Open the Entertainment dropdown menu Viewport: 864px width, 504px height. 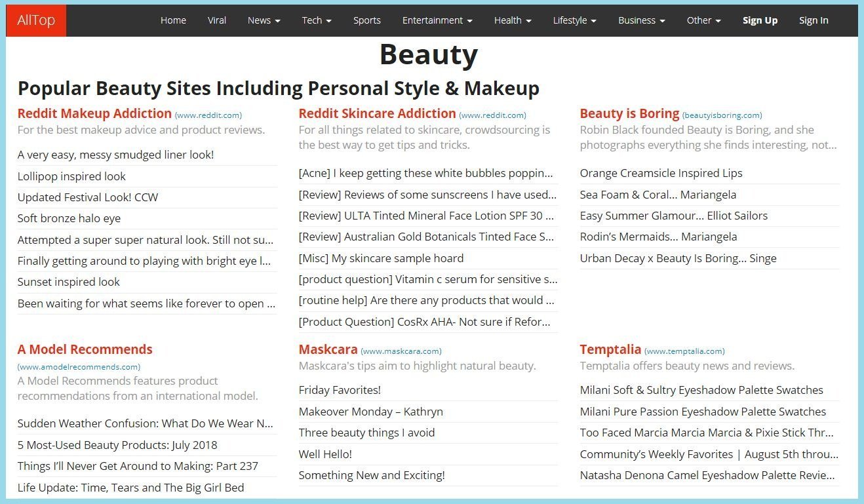pyautogui.click(x=437, y=20)
